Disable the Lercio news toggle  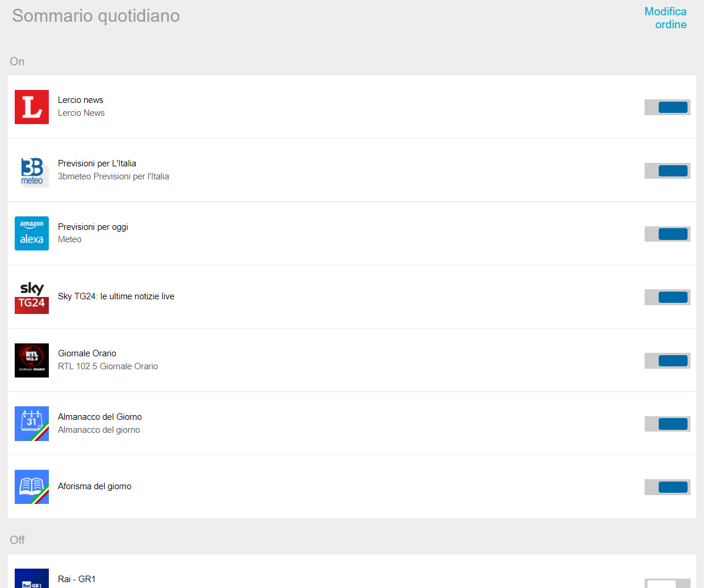[x=667, y=107]
